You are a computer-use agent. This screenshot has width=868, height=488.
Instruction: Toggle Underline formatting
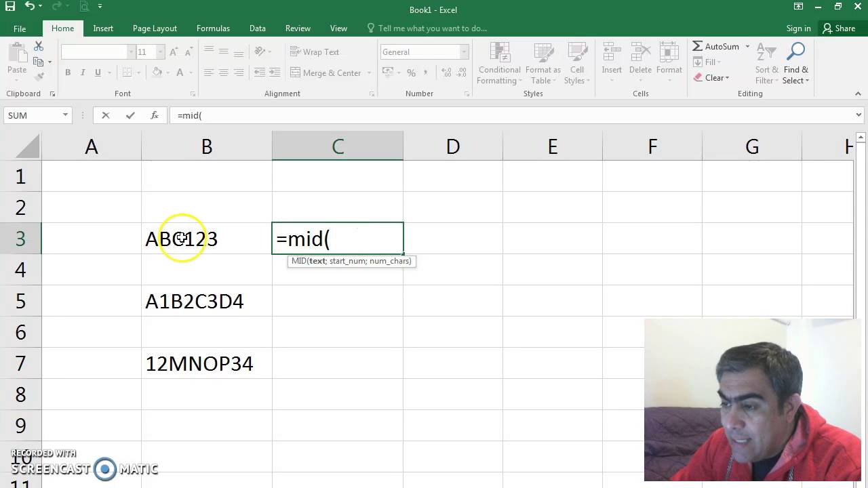point(98,73)
